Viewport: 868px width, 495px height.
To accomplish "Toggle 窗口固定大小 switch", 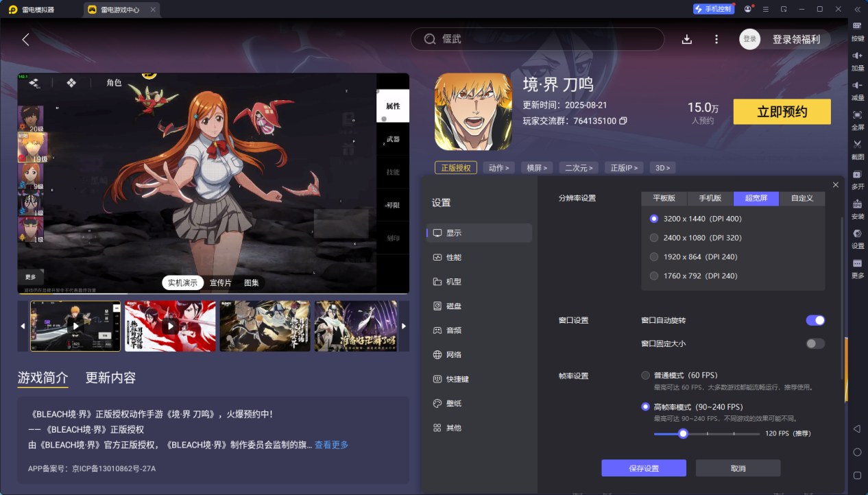I will tap(815, 343).
